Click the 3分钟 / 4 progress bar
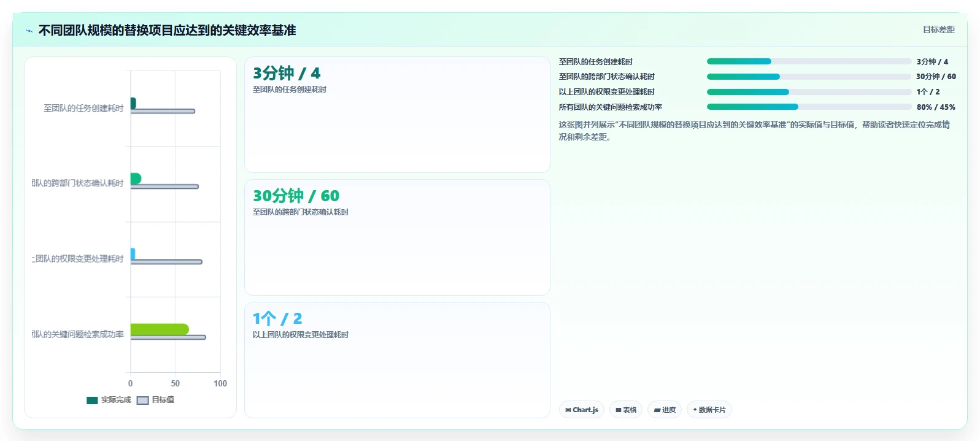 809,61
